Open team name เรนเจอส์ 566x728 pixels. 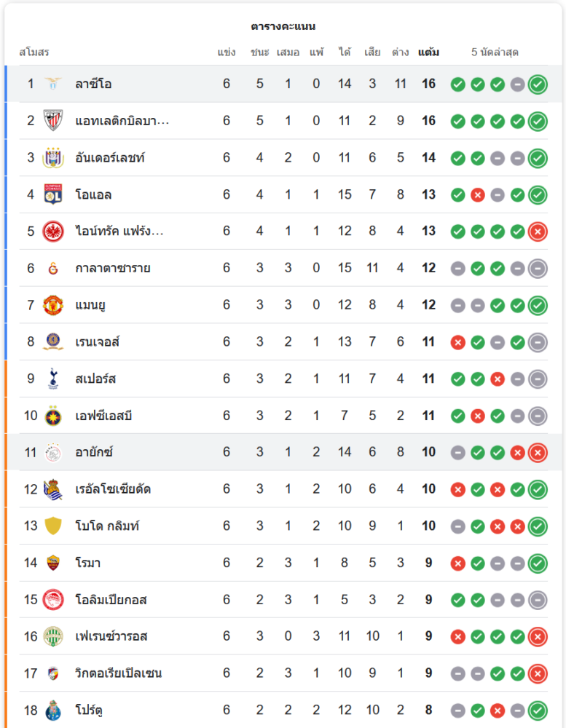[97, 341]
